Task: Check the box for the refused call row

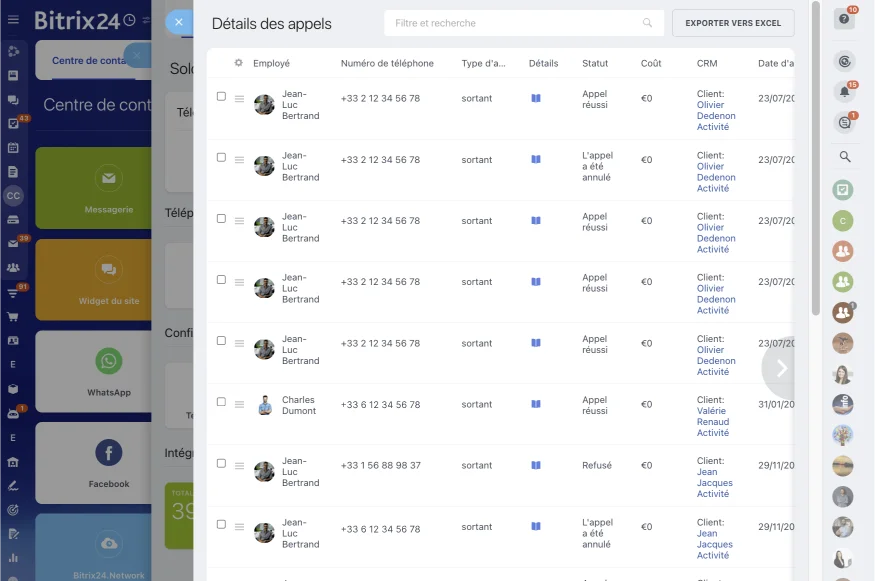Action: pos(221,464)
